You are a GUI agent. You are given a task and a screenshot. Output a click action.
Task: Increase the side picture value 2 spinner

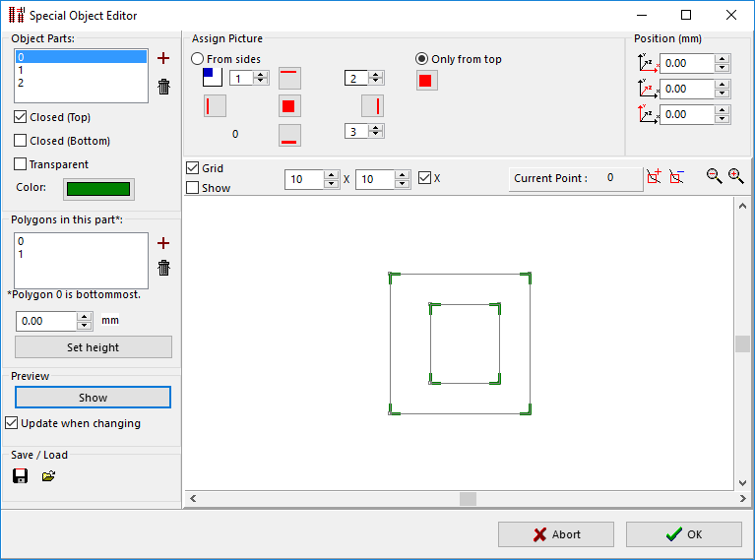[376, 75]
